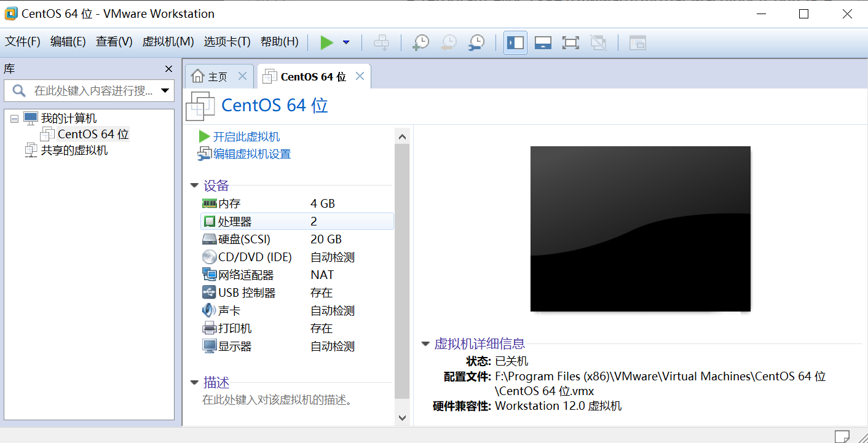The width and height of the screenshot is (868, 443).
Task: Select 共享的虚拟机 tree item
Action: coord(74,150)
